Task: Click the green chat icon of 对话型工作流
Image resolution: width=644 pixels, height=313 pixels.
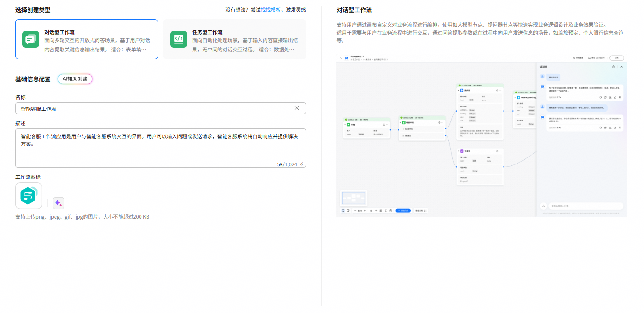Action: (x=31, y=39)
